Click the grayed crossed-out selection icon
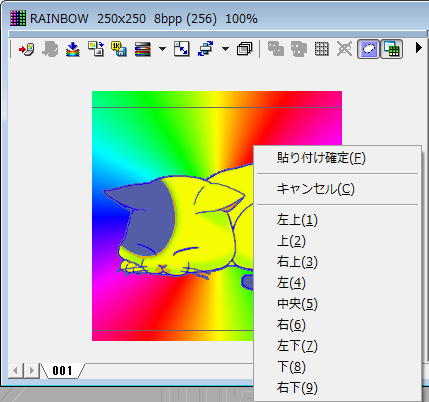The width and height of the screenshot is (429, 402). pos(345,49)
